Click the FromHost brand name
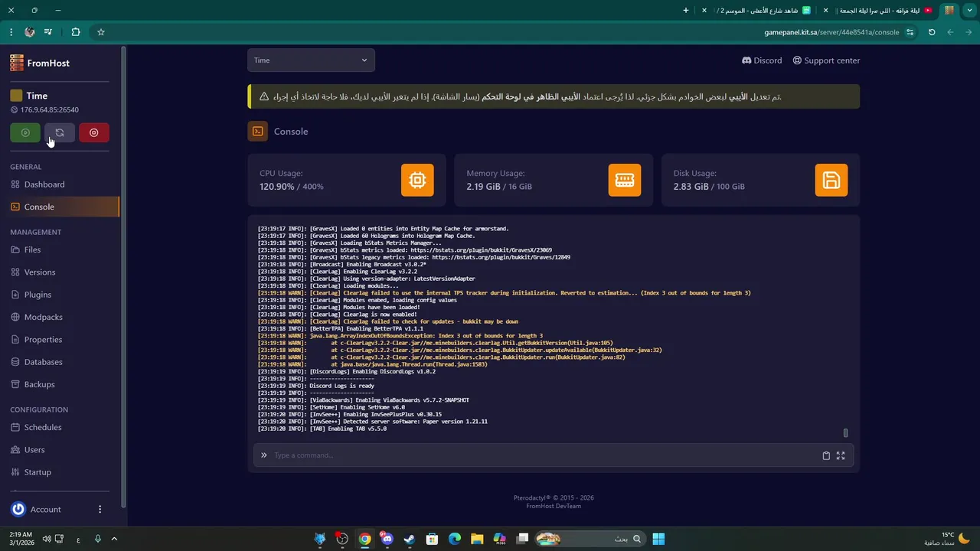 tap(48, 63)
